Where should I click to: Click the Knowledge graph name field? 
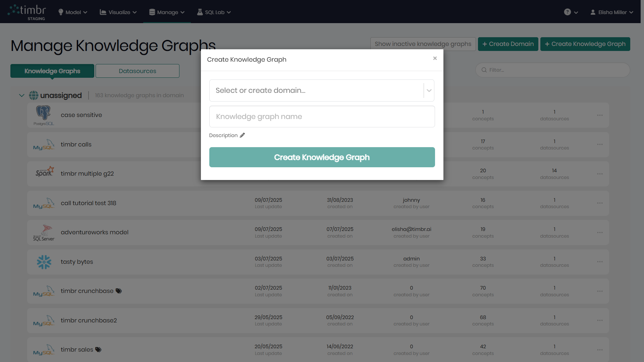click(322, 117)
